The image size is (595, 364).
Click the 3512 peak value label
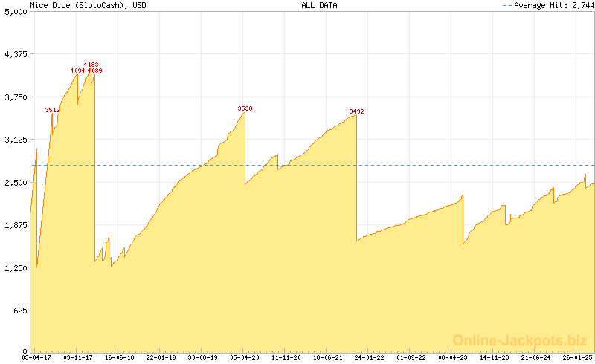tap(52, 110)
